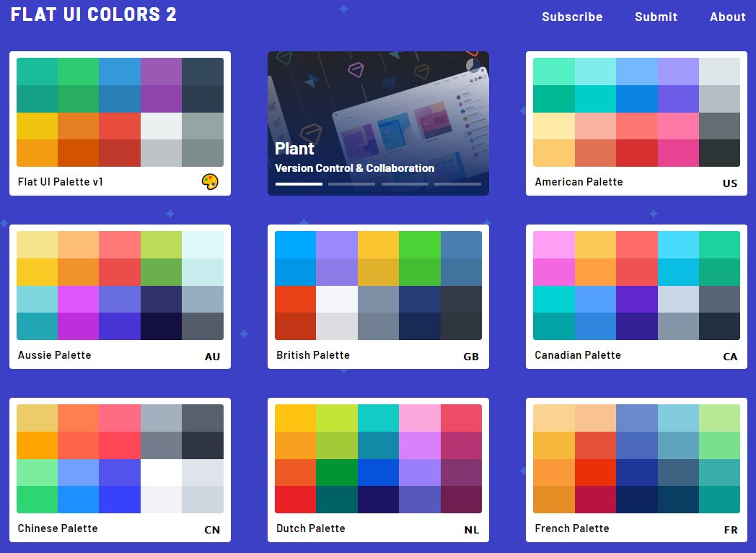This screenshot has height=553, width=756.
Task: Pick the bright green swatch in British Palette
Action: 419,245
